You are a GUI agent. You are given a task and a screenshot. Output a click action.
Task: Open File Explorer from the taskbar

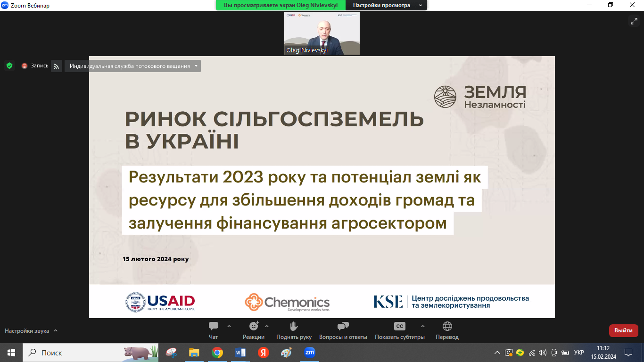194,353
